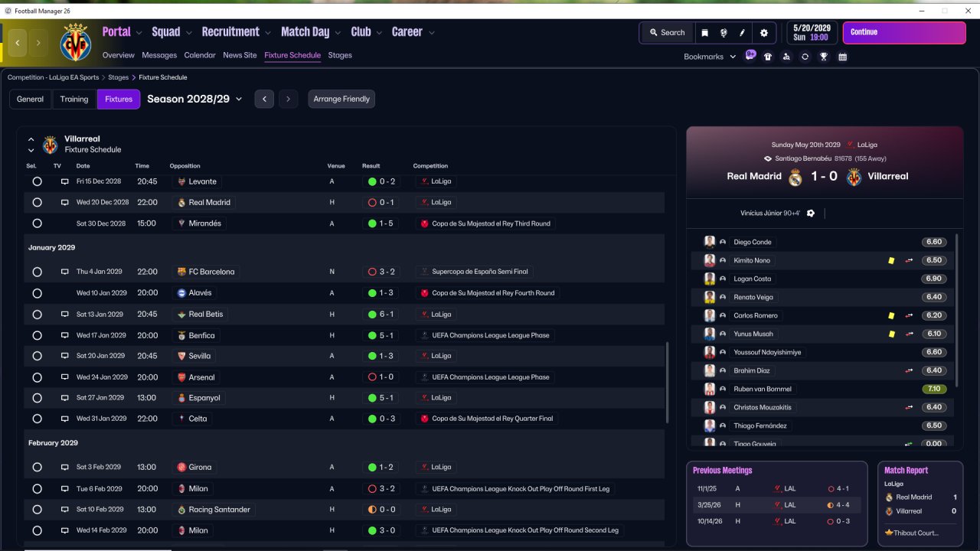Click the Villarreal crest in fixture schedule header
The height and width of the screenshot is (551, 980).
pyautogui.click(x=50, y=145)
